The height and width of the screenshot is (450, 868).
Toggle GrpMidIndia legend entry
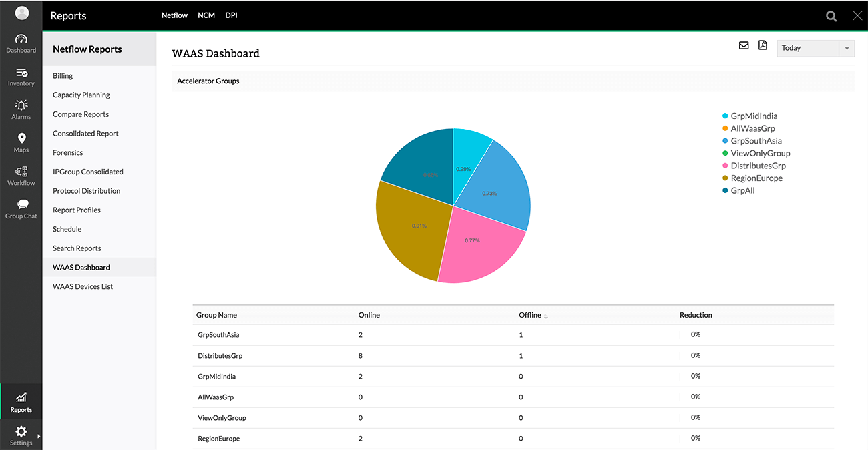[750, 116]
